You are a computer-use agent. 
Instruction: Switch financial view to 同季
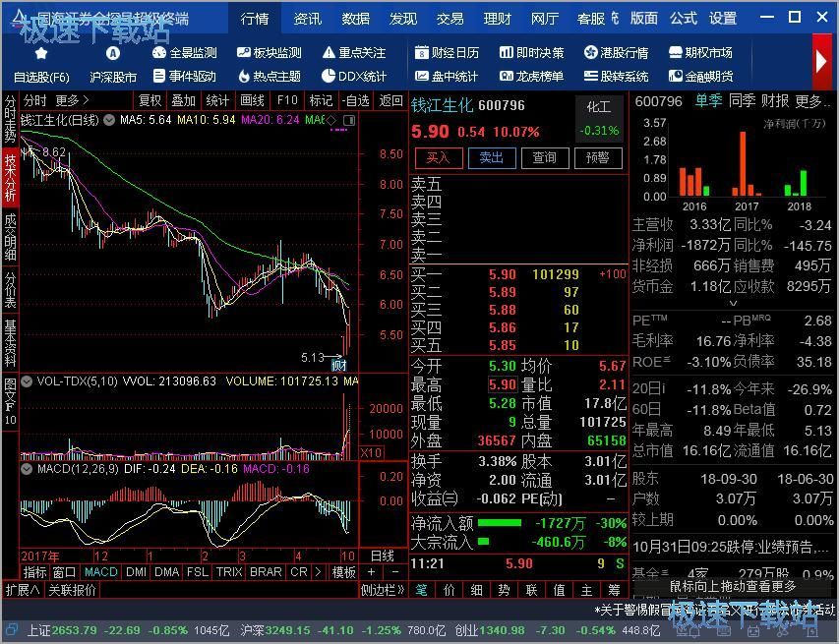point(742,100)
